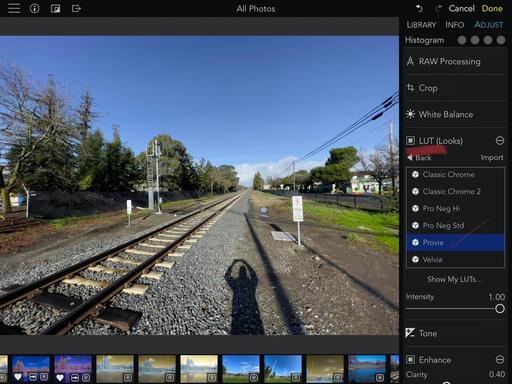Screen dimensions: 512x384
Task: Click the info circle icon in top bar
Action: [x=34, y=8]
